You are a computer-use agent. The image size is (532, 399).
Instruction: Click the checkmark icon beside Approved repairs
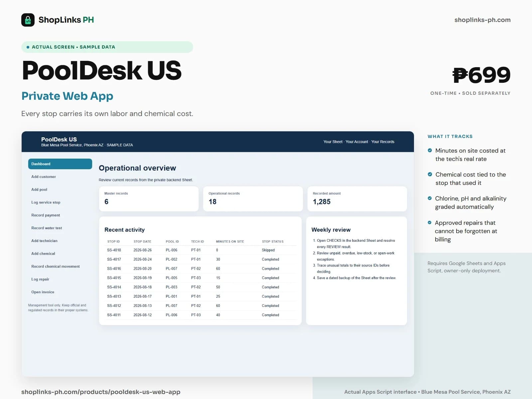(430, 222)
